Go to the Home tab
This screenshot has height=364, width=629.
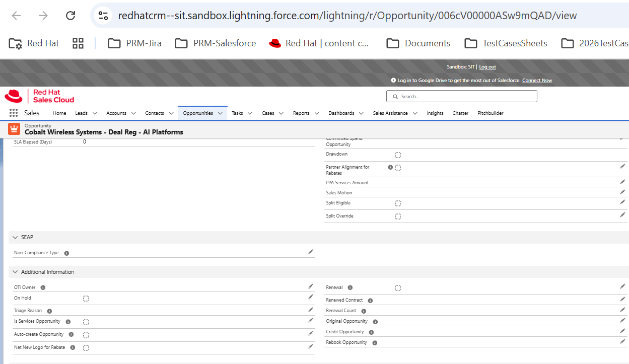(x=59, y=113)
